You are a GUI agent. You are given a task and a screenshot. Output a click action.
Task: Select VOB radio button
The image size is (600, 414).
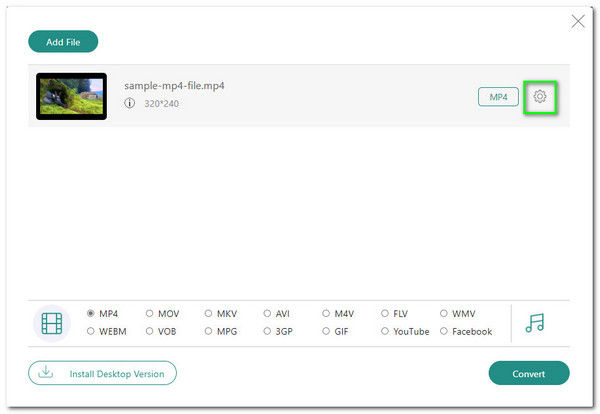[x=149, y=331]
